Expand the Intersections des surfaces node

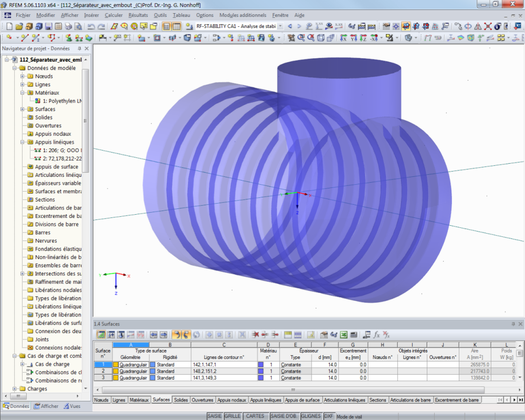[23, 274]
